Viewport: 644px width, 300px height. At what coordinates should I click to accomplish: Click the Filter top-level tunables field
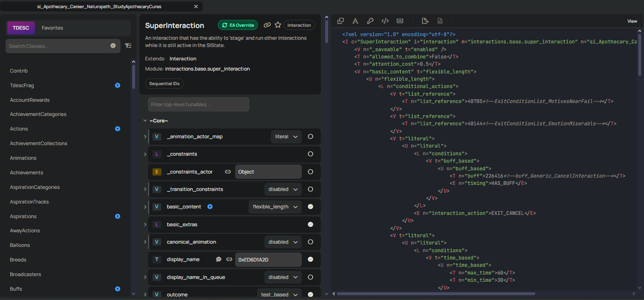[x=198, y=105]
